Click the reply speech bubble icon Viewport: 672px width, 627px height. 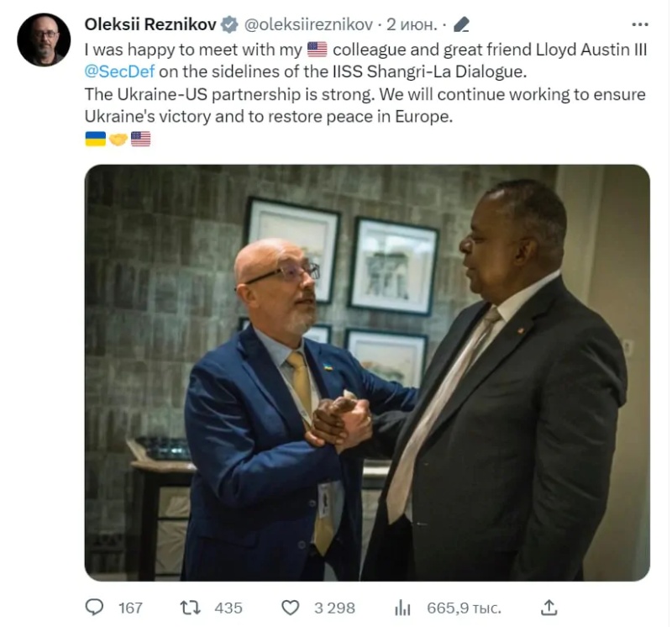tap(94, 607)
